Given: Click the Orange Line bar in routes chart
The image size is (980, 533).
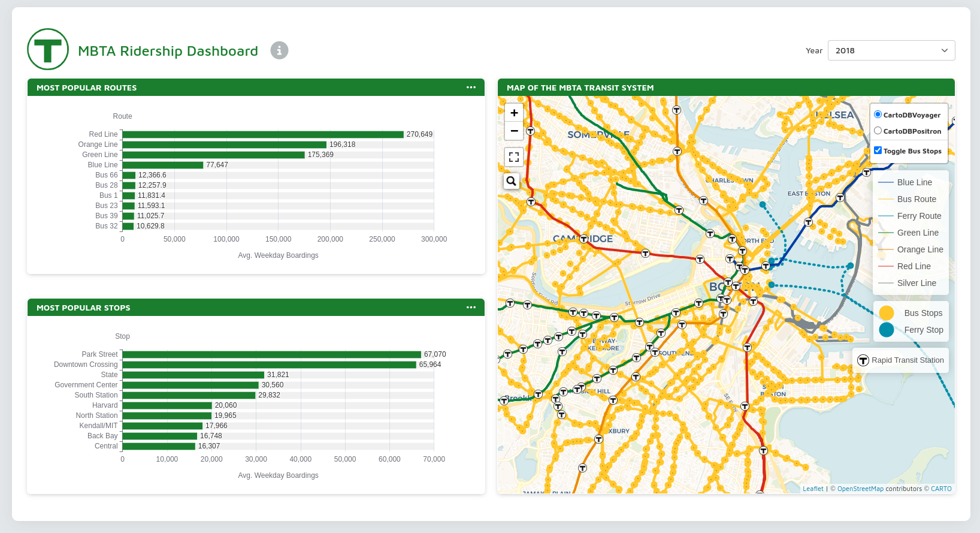Looking at the screenshot, I should tap(225, 144).
